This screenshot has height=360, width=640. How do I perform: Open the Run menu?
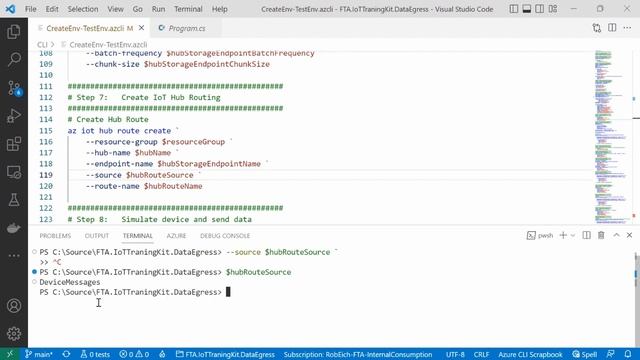(x=158, y=9)
